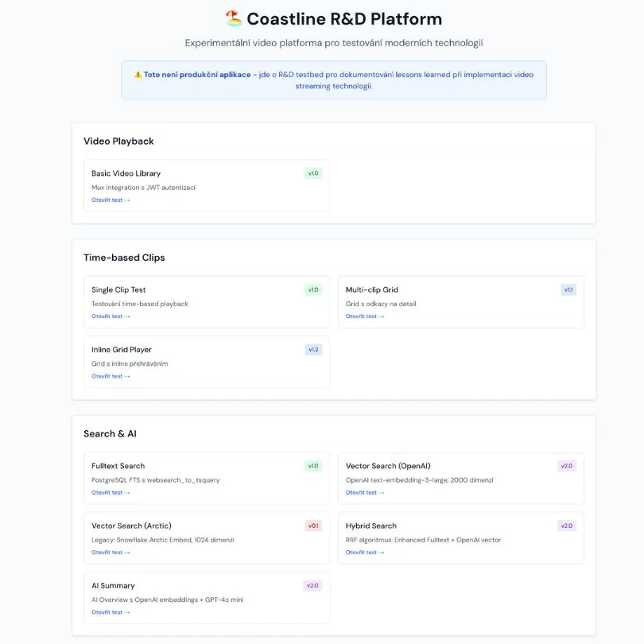Click the v1.1 badge on Multi-clip Grid

(568, 289)
